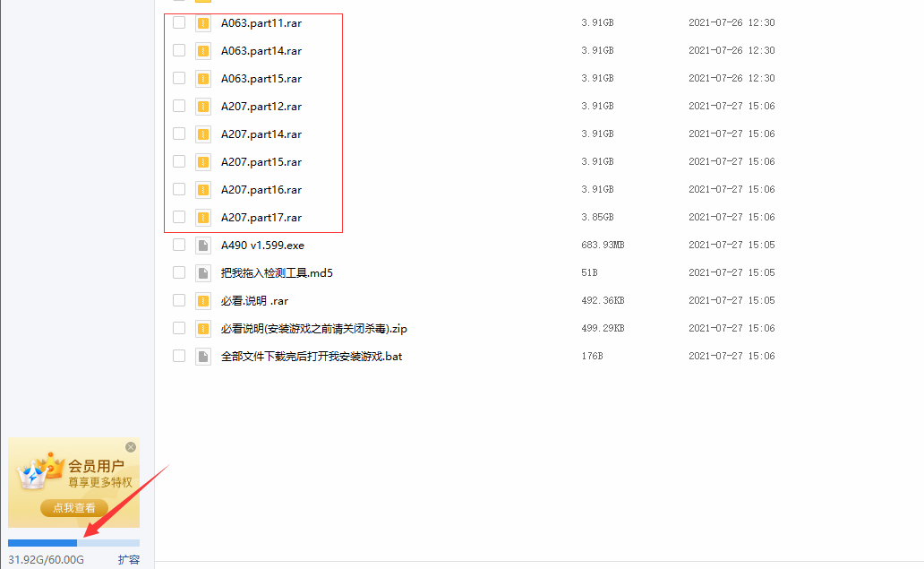Viewport: 924px width, 569px height.
Task: Click the archive icon for 必看.说明 .rar
Action: tap(203, 301)
